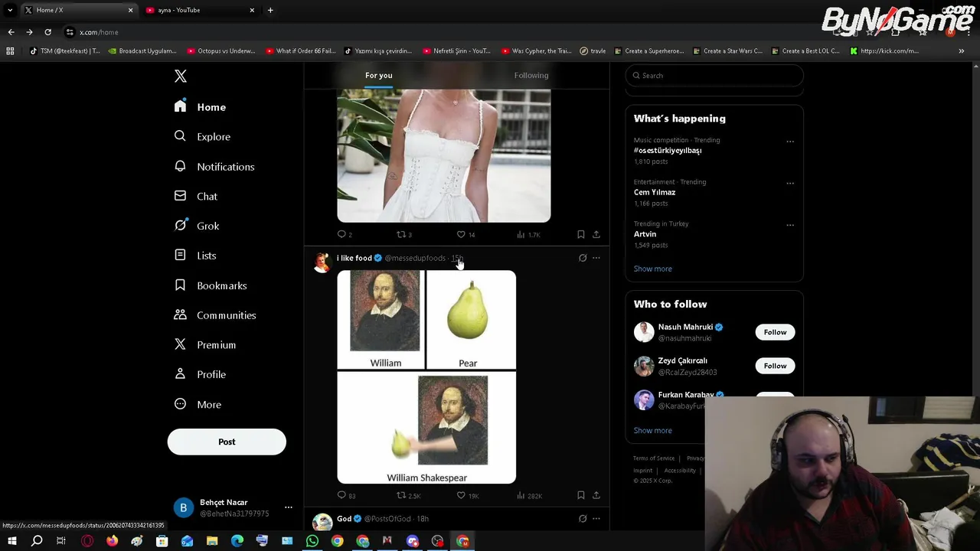Viewport: 980px width, 551px height.
Task: Open more options on i like food post
Action: 596,258
